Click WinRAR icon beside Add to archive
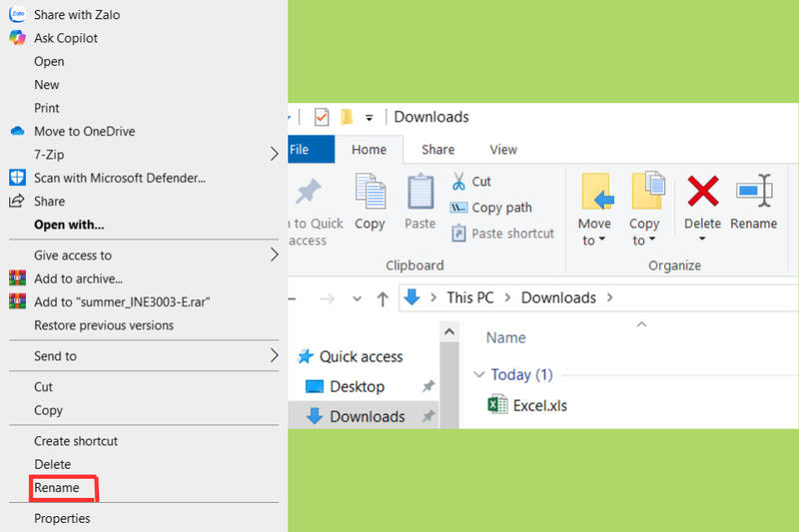 (x=17, y=277)
